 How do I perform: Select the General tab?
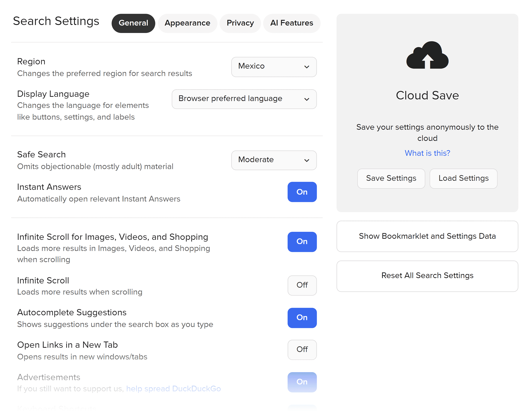[133, 23]
